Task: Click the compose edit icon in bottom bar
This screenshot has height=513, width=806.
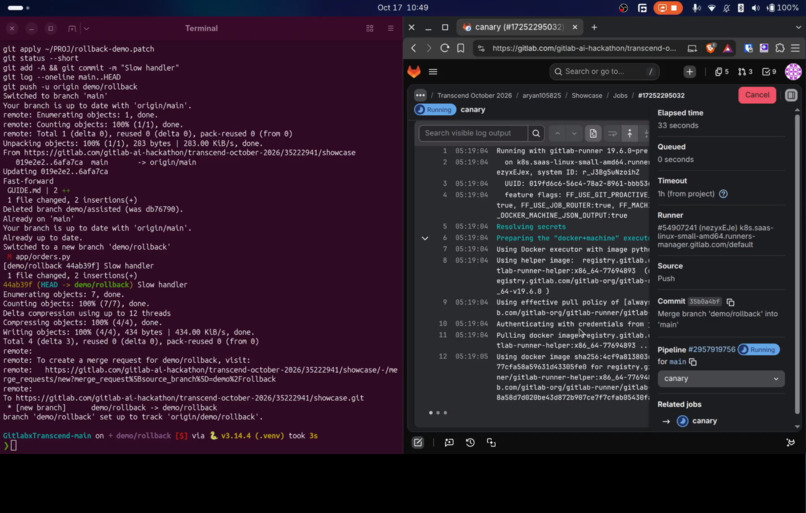Action: pos(418,443)
